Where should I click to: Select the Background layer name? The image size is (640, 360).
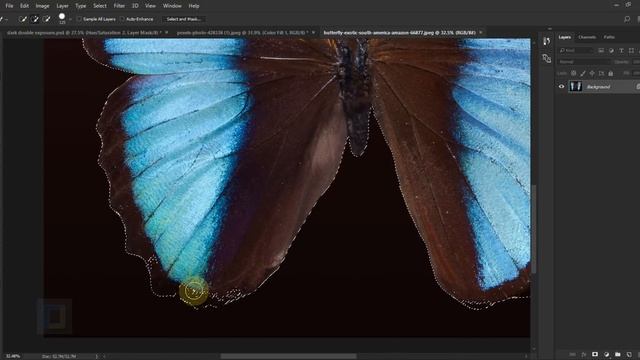598,87
